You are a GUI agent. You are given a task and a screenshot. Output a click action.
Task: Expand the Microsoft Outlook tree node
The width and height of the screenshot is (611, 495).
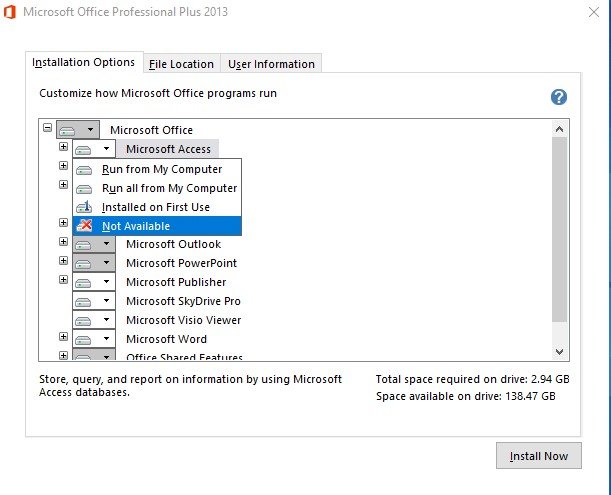click(63, 242)
